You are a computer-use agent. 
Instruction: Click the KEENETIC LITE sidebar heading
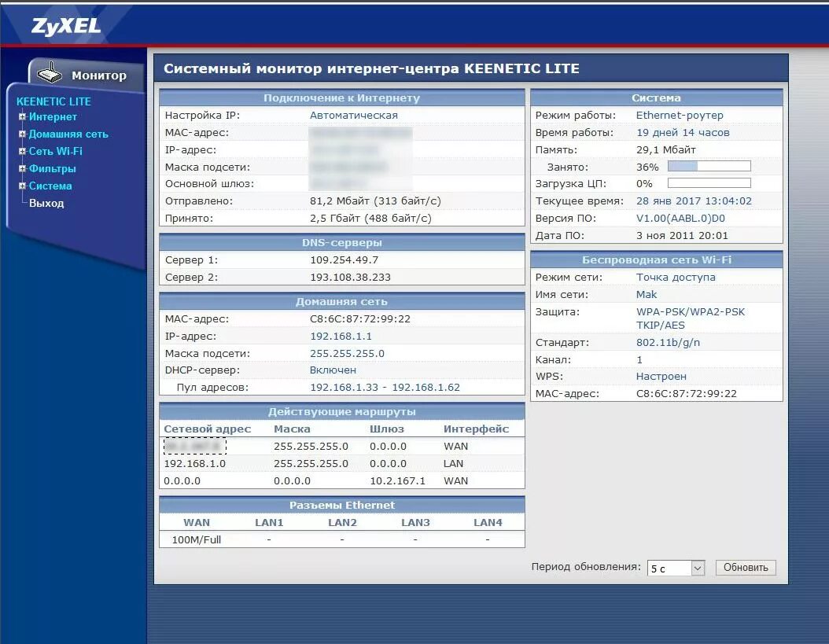click(x=53, y=101)
